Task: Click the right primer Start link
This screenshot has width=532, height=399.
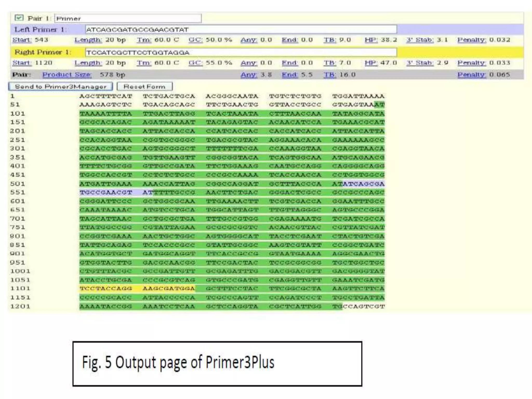Action: pyautogui.click(x=22, y=63)
